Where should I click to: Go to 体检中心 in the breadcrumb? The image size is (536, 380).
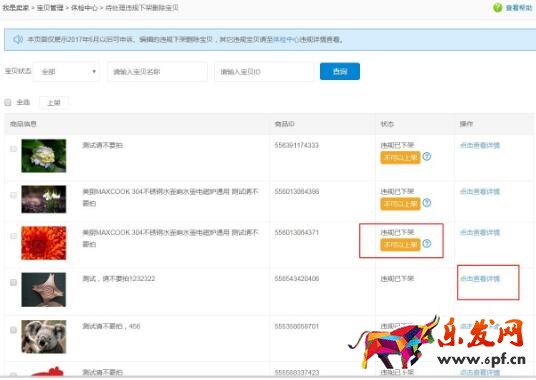tap(84, 8)
